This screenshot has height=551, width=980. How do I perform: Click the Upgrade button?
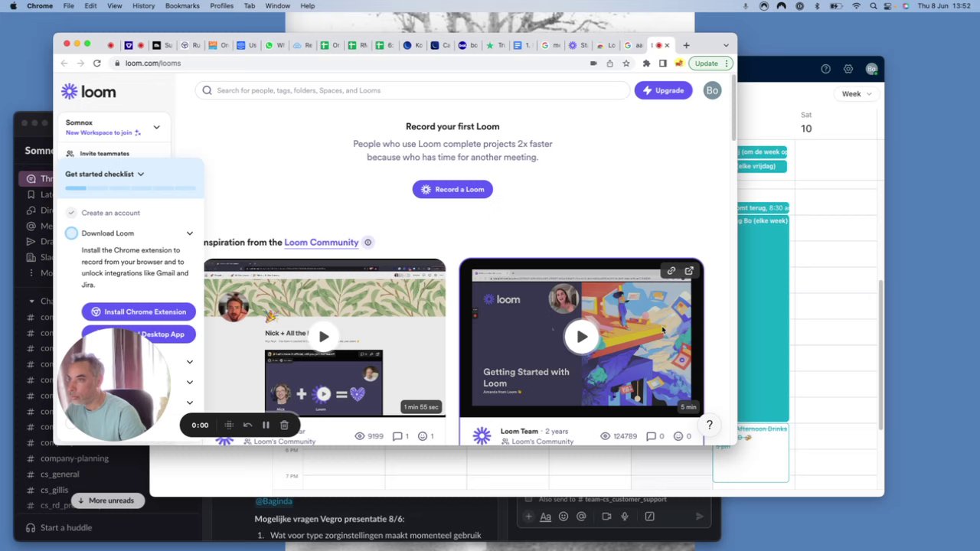(x=663, y=90)
